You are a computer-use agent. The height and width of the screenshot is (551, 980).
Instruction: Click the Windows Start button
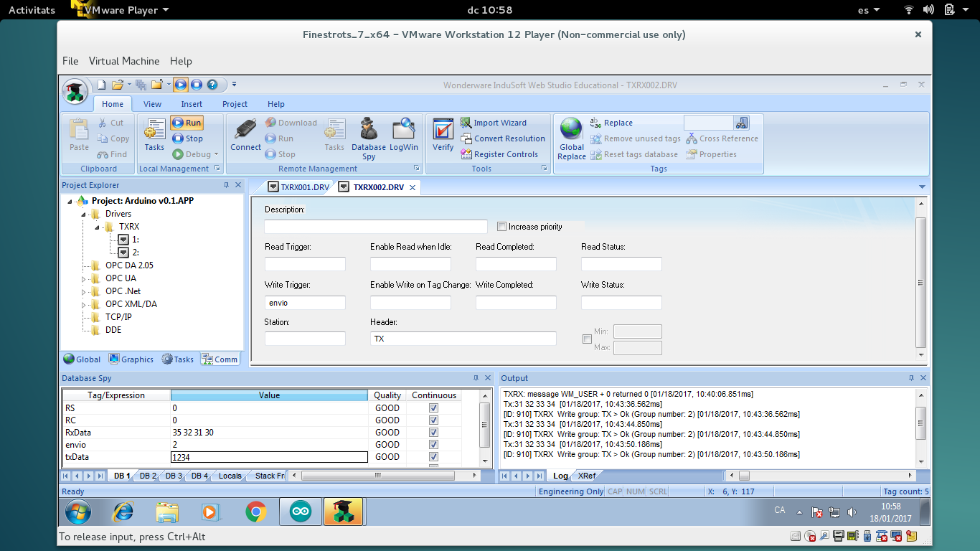pos(78,512)
